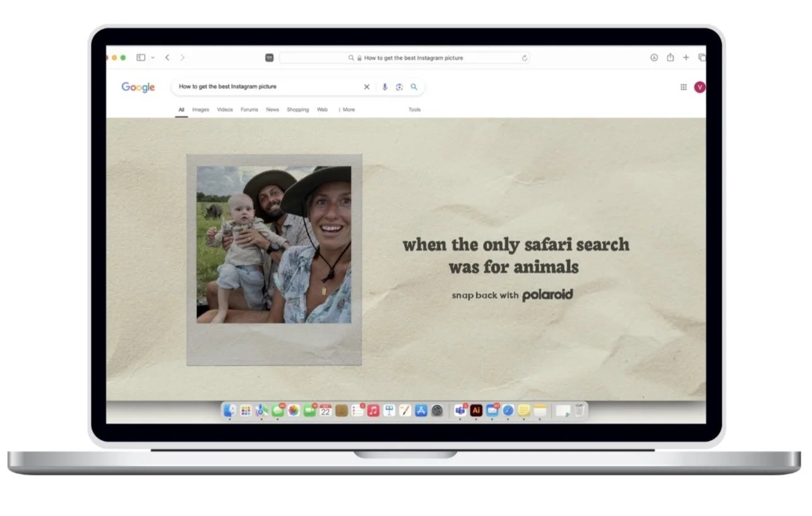Open Microsoft Teams from the dock
The width and height of the screenshot is (812, 516).
pyautogui.click(x=461, y=411)
